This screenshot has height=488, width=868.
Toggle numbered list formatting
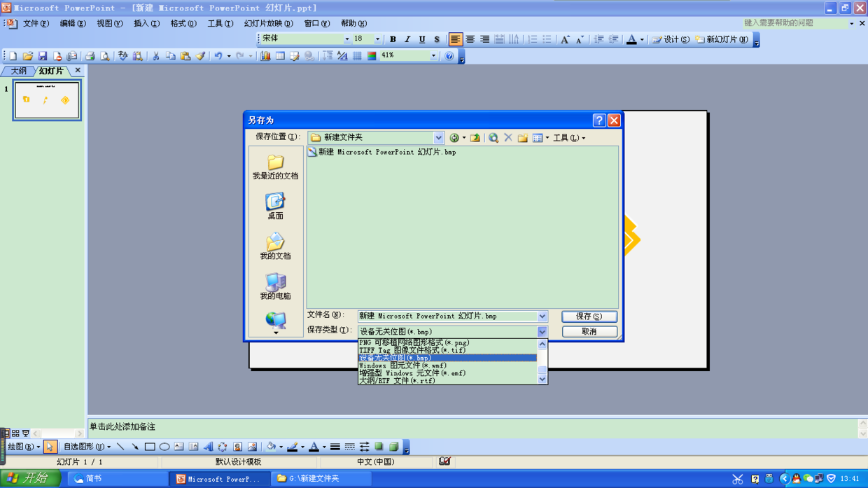(533, 40)
